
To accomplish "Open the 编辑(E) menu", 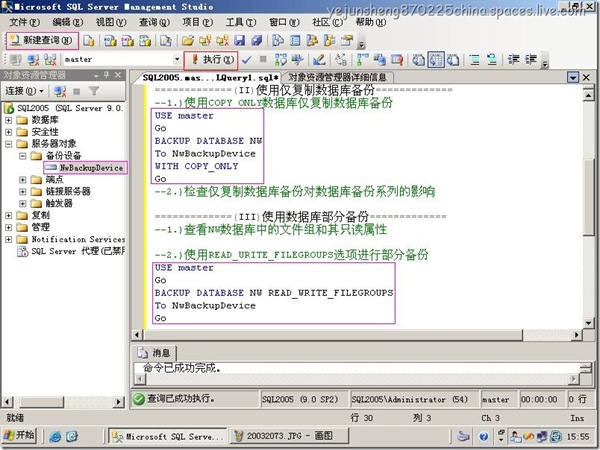I will tap(67, 22).
